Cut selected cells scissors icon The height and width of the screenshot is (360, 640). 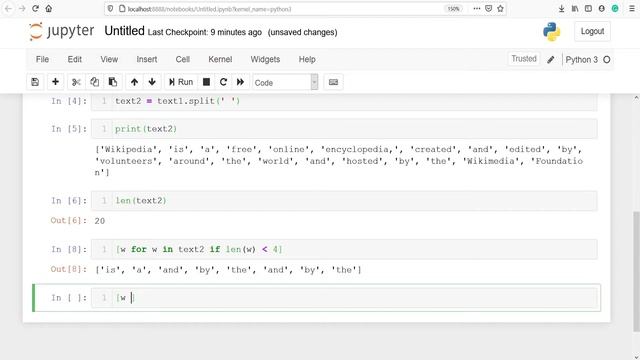click(76, 82)
